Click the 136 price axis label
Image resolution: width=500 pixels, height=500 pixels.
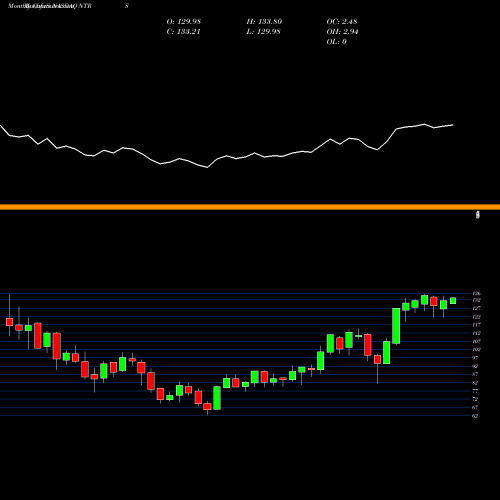[477, 294]
